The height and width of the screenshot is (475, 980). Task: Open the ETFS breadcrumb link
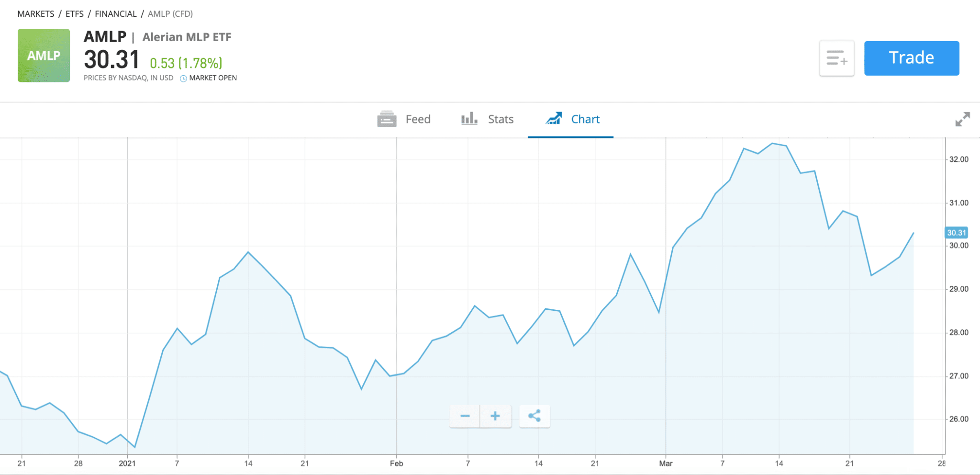(x=75, y=14)
